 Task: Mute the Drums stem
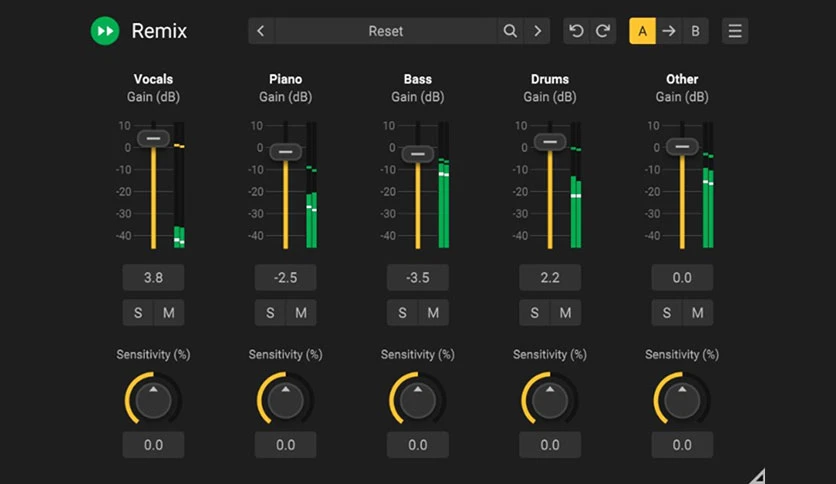tap(566, 313)
